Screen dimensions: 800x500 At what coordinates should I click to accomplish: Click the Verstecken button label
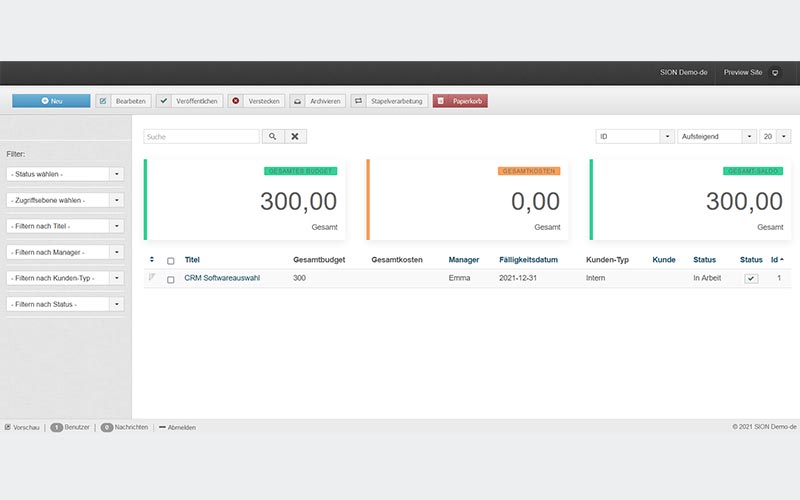(x=264, y=101)
